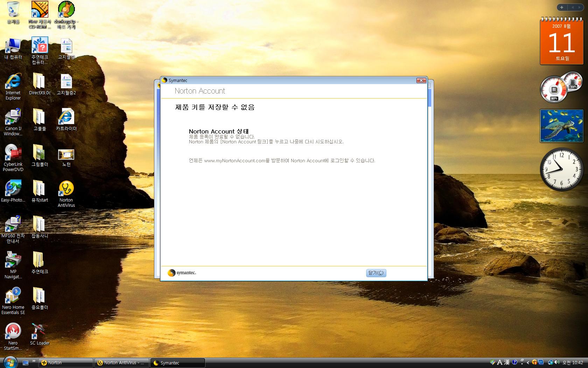The height and width of the screenshot is (368, 588).
Task: Switch to Norton taskbar button
Action: [65, 363]
